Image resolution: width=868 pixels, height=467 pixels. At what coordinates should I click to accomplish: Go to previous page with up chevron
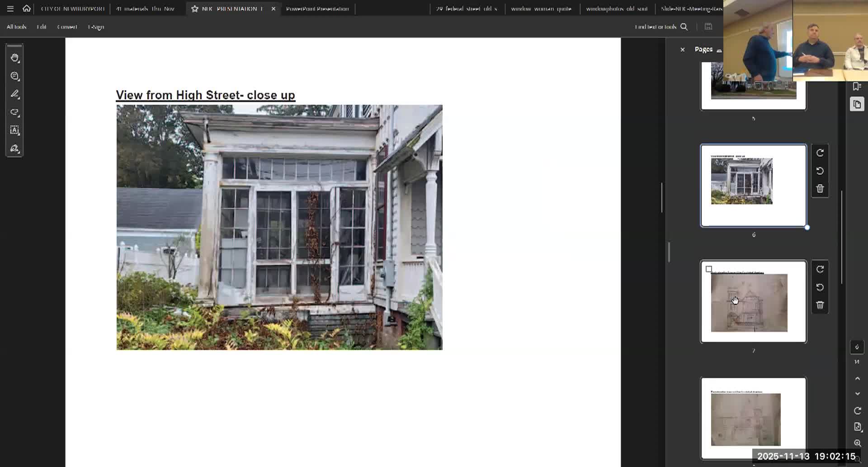coord(857,378)
